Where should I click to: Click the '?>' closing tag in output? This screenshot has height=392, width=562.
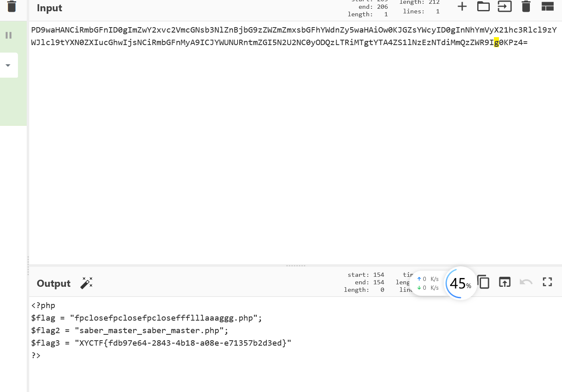(x=36, y=356)
